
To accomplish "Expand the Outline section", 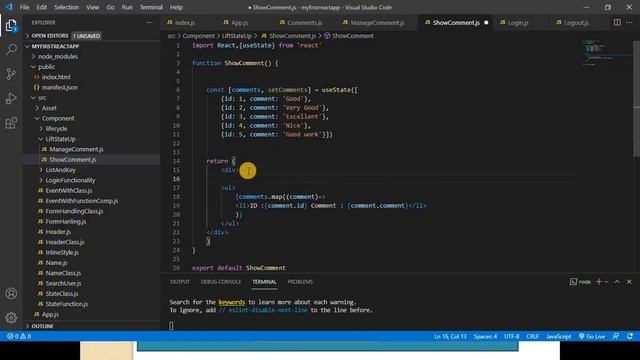I will tap(42, 327).
